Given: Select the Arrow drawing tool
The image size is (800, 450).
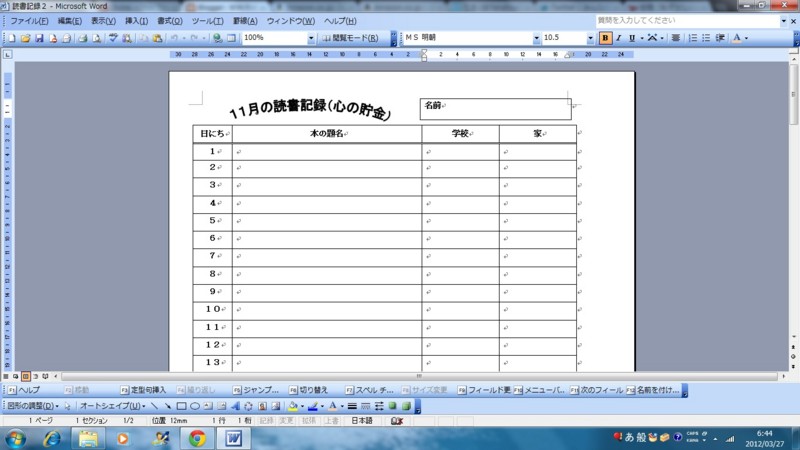Looking at the screenshot, I should pyautogui.click(x=168, y=406).
